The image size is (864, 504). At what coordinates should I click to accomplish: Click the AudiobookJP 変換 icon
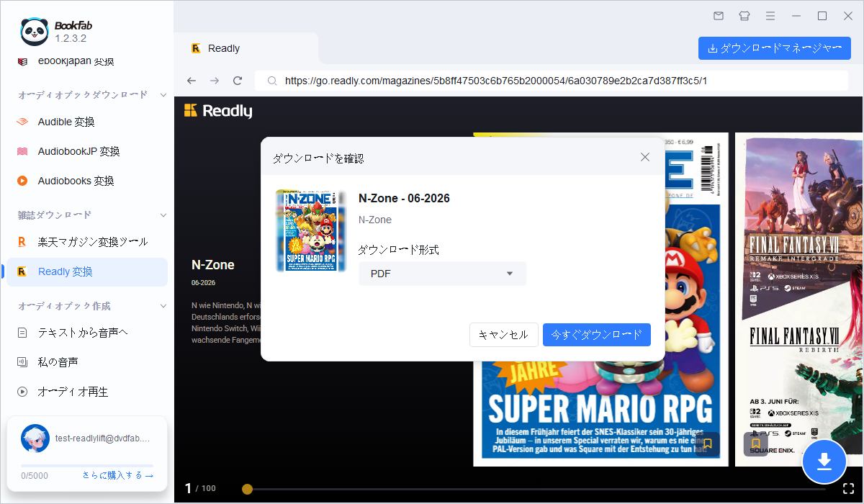pyautogui.click(x=23, y=151)
